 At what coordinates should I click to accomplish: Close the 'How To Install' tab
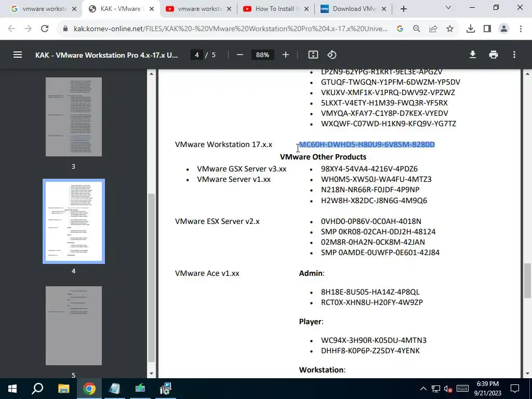307,9
